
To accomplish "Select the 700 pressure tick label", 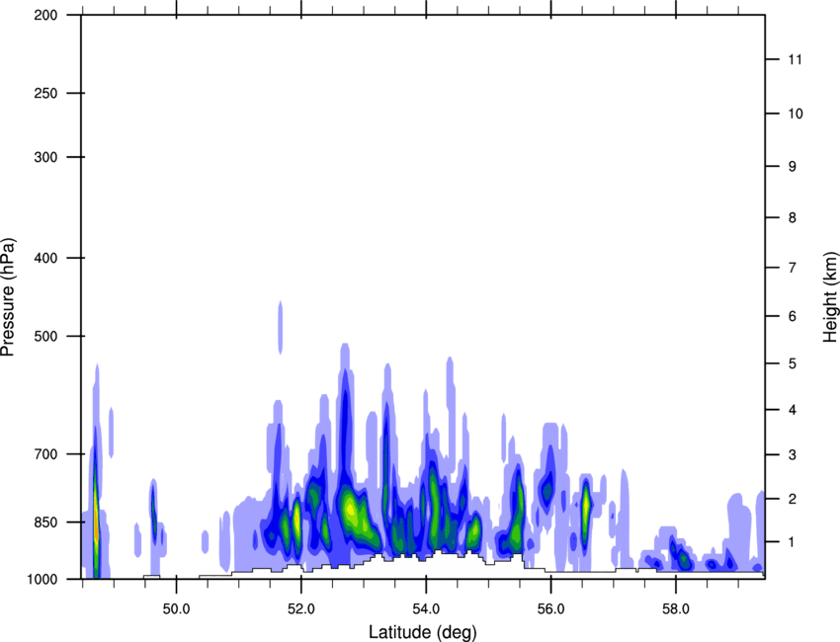I will [x=45, y=454].
